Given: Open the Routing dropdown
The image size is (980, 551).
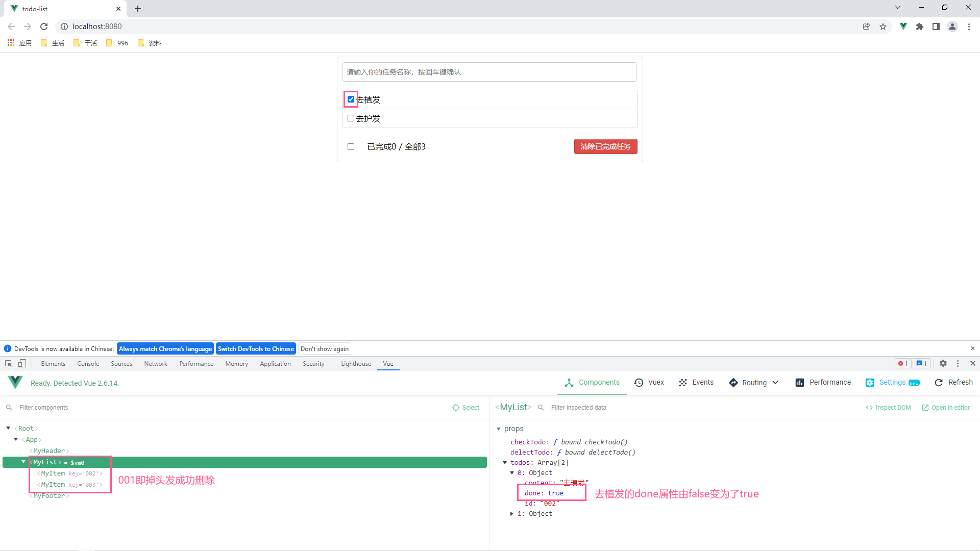Looking at the screenshot, I should [x=754, y=382].
